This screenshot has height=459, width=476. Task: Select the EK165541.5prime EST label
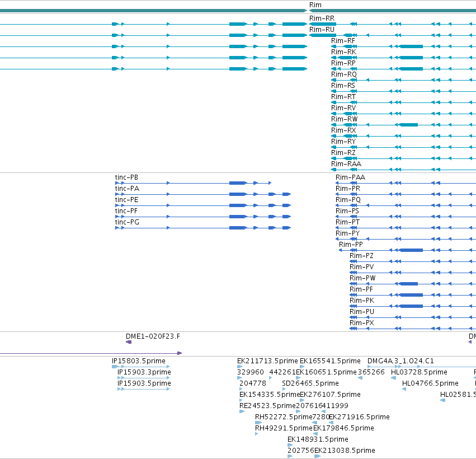[x=330, y=361]
